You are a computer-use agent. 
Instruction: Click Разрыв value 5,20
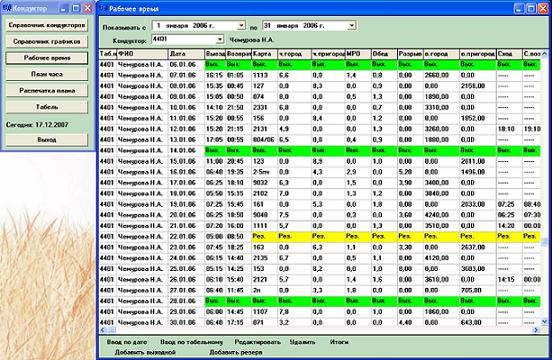410,172
